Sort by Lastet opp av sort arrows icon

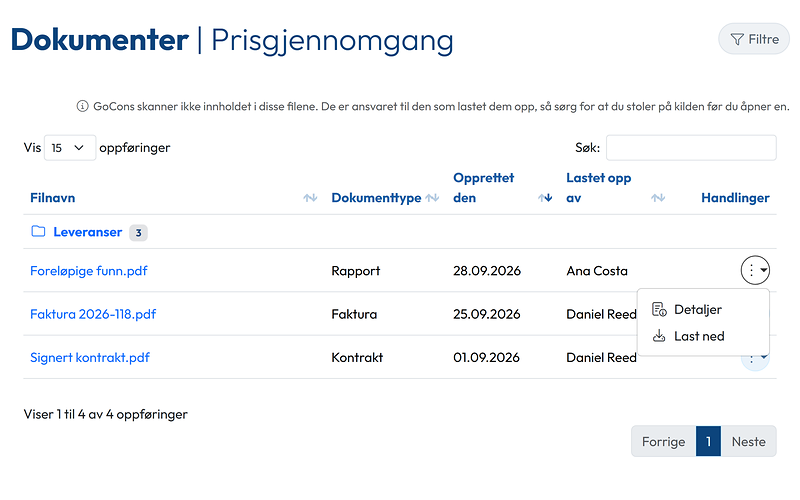pos(658,197)
